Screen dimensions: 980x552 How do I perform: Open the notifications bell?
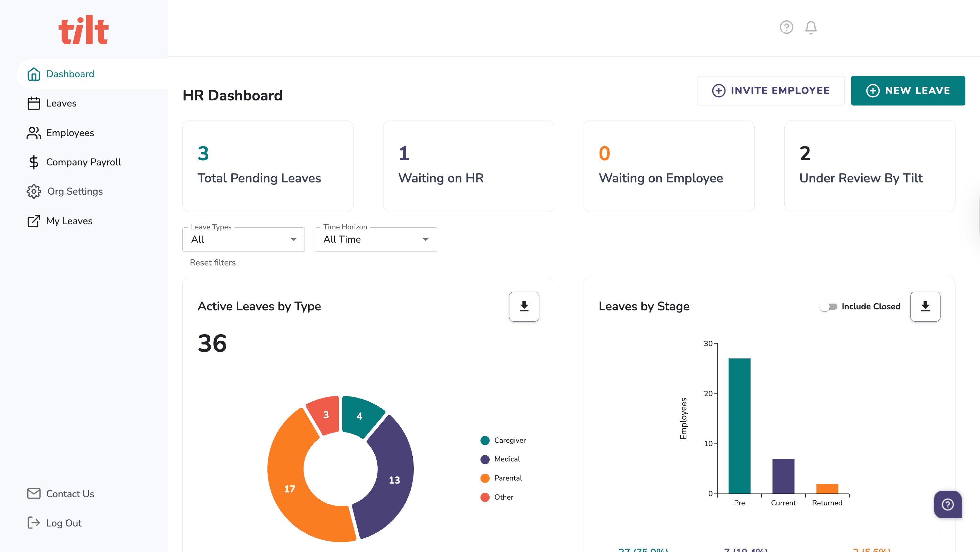click(811, 27)
